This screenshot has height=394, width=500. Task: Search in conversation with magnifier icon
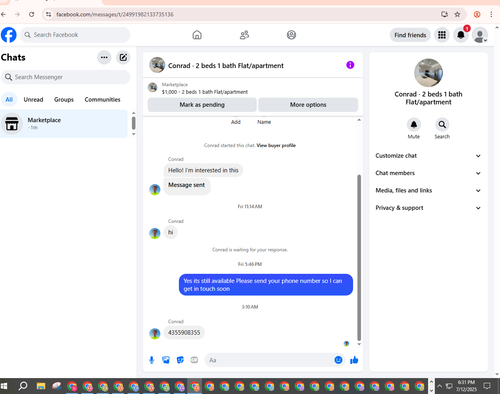tap(442, 125)
